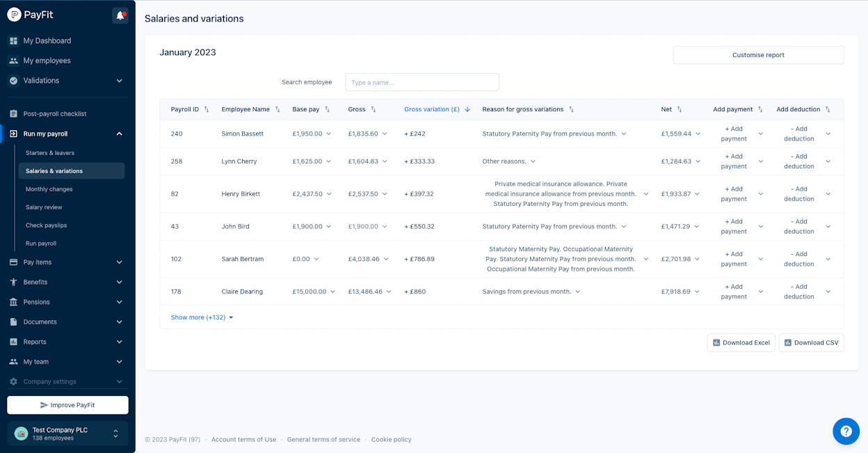The height and width of the screenshot is (453, 868).
Task: Open the company switcher arrows
Action: pyautogui.click(x=115, y=434)
